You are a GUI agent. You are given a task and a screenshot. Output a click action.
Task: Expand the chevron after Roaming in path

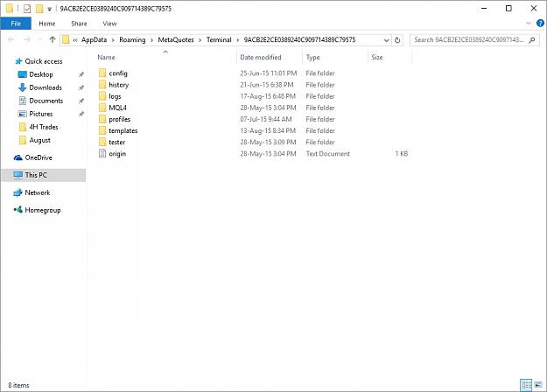coord(151,40)
